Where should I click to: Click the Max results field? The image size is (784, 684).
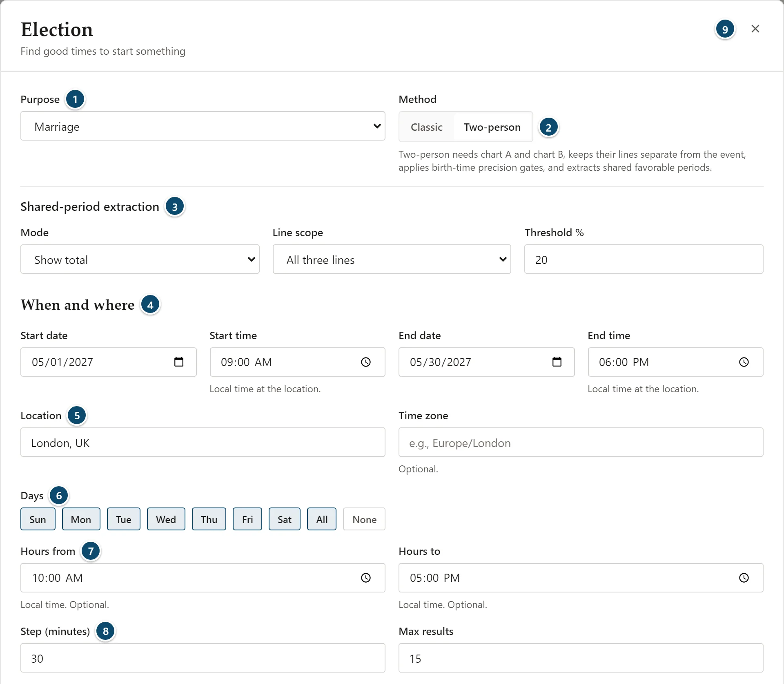coord(581,658)
